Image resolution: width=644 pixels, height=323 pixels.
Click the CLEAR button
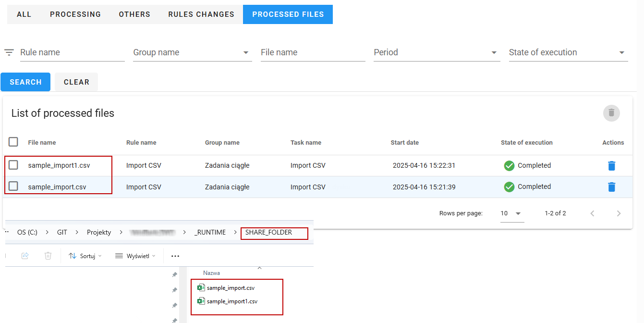tap(76, 82)
